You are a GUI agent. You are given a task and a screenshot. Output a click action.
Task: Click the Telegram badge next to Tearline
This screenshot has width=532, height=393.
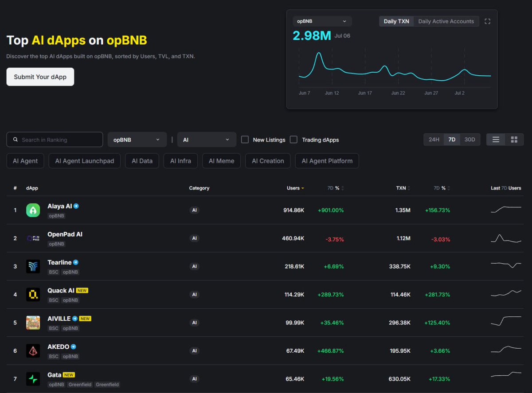pos(76,262)
